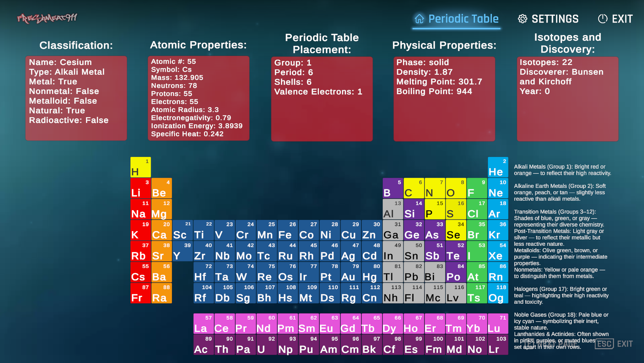Select Gold from the transition metals
The image size is (644, 363).
[x=350, y=272]
